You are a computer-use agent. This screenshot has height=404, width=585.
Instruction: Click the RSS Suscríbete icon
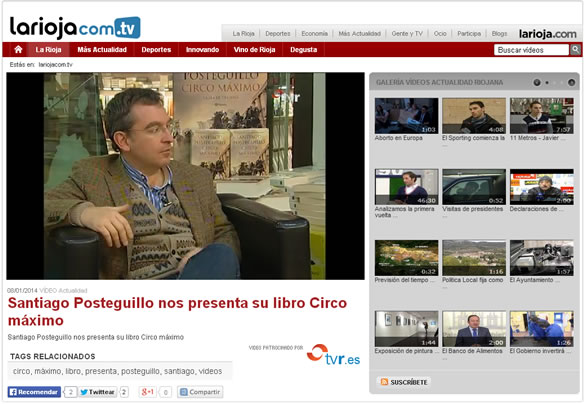(384, 382)
